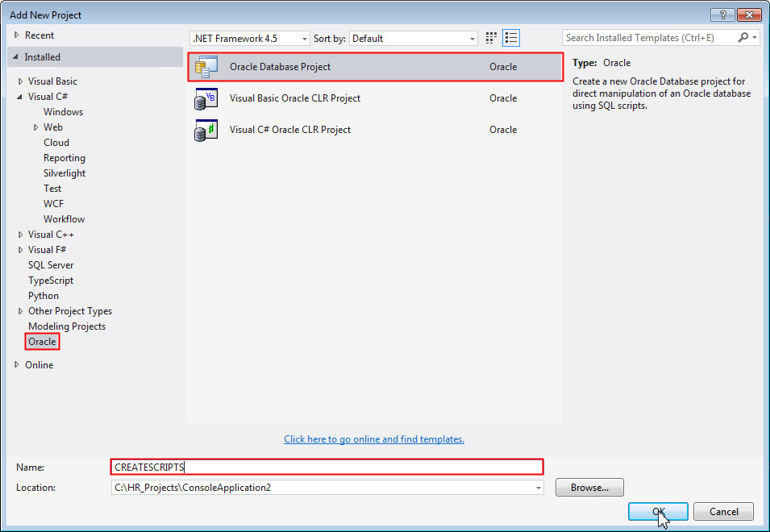
Task: Collapse the Visual C# node
Action: [19, 96]
